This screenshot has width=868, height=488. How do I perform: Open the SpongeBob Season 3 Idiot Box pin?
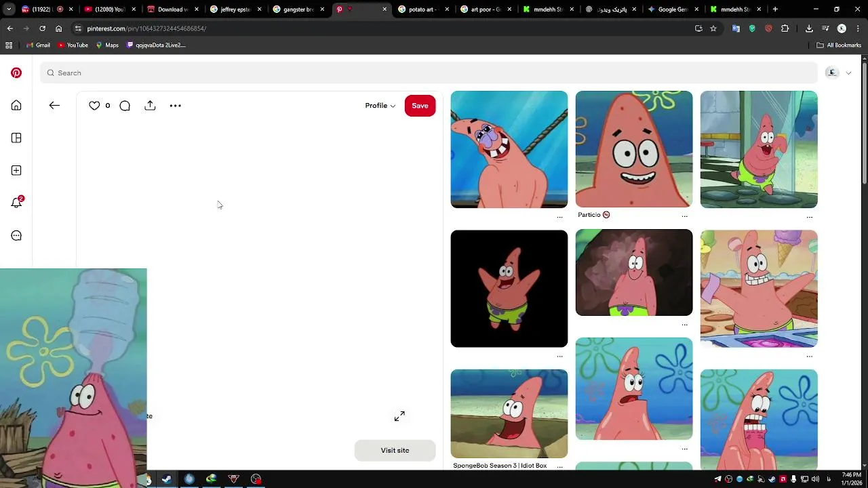click(509, 413)
